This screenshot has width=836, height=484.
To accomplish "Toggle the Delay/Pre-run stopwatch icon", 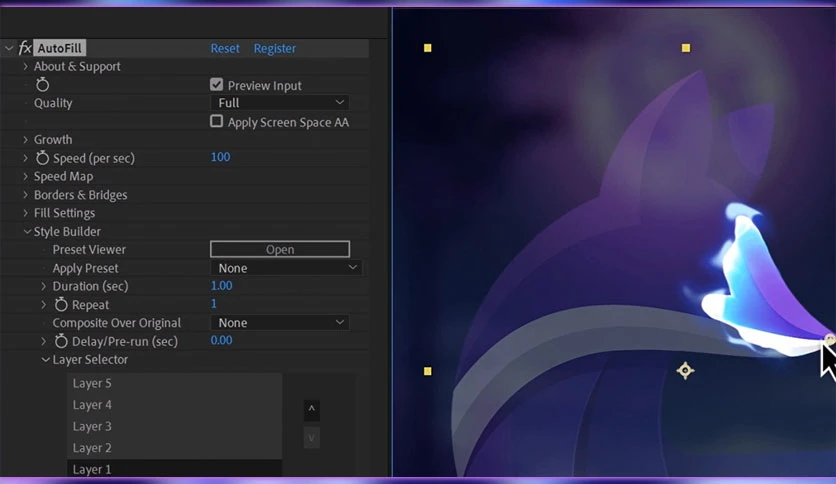I will [x=61, y=341].
